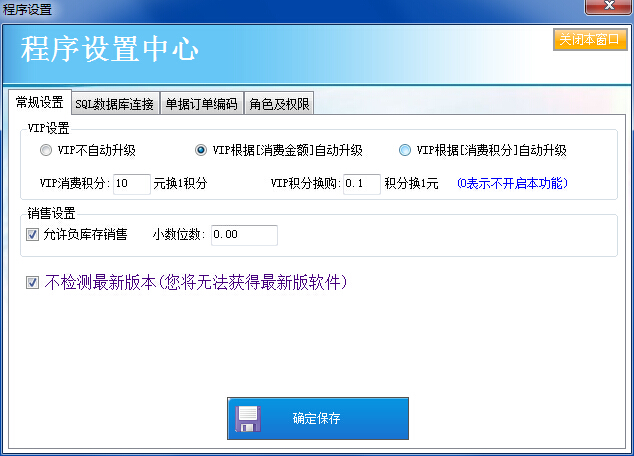Open the SQL数据库连接 tab

[x=114, y=104]
